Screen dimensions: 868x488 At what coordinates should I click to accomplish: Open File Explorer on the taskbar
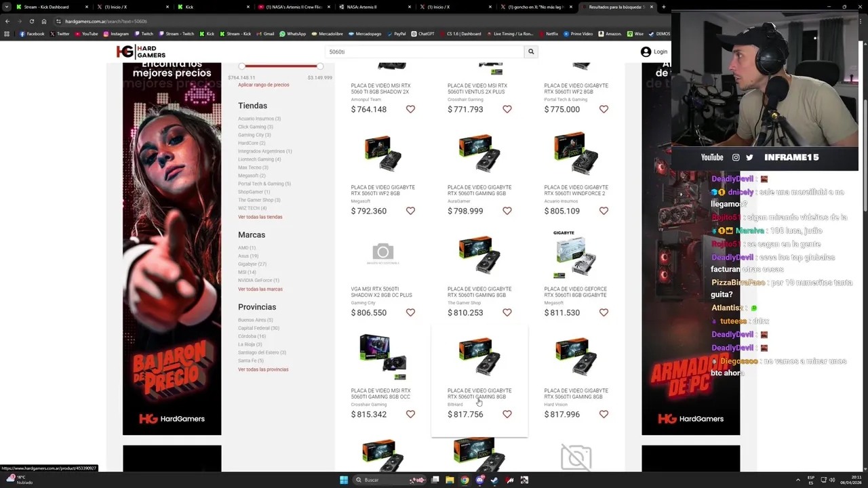click(450, 480)
